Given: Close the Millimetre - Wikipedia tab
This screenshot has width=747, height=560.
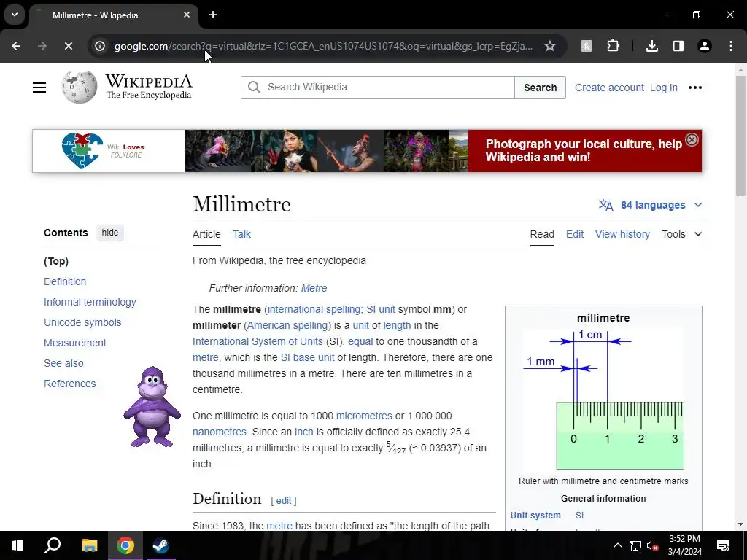Looking at the screenshot, I should (x=187, y=15).
